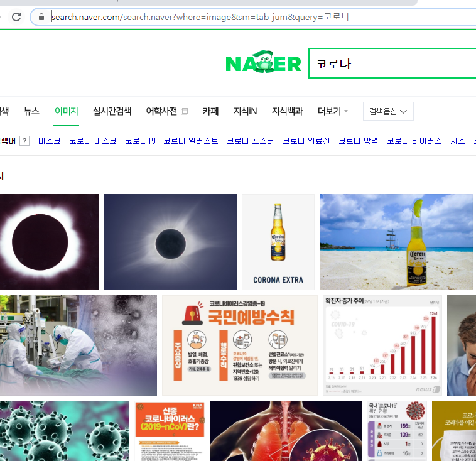Viewport: 476px width, 461px height.
Task: Focus the browser address bar URL
Action: coord(200,17)
